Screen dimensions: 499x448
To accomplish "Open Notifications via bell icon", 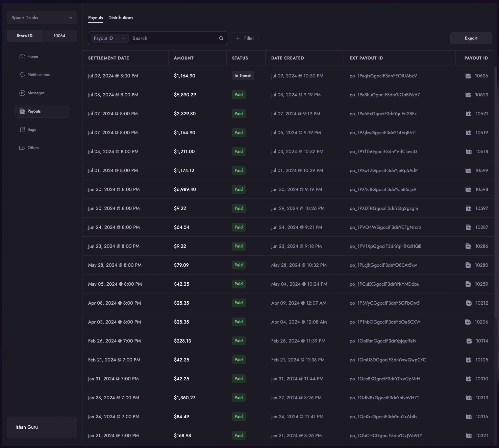I will coord(22,75).
